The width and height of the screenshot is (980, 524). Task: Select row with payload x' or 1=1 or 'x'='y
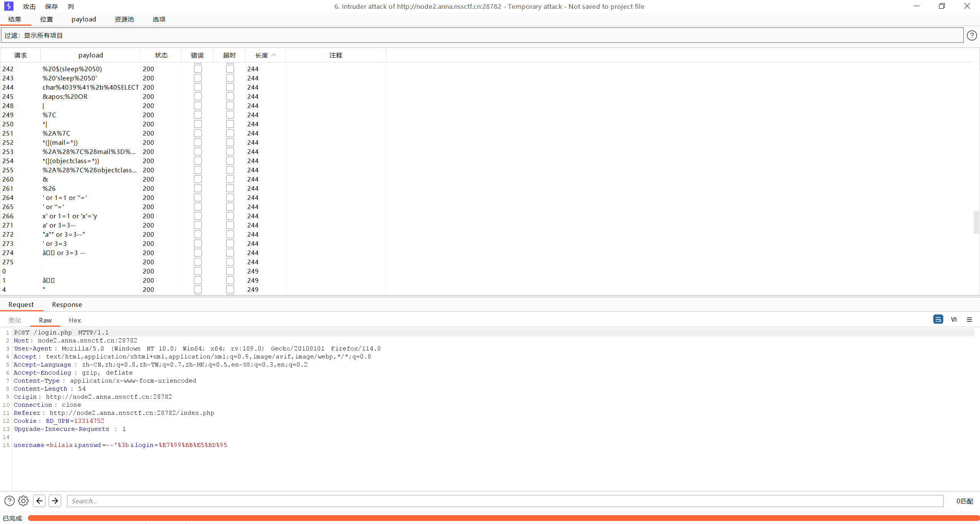tap(193, 216)
